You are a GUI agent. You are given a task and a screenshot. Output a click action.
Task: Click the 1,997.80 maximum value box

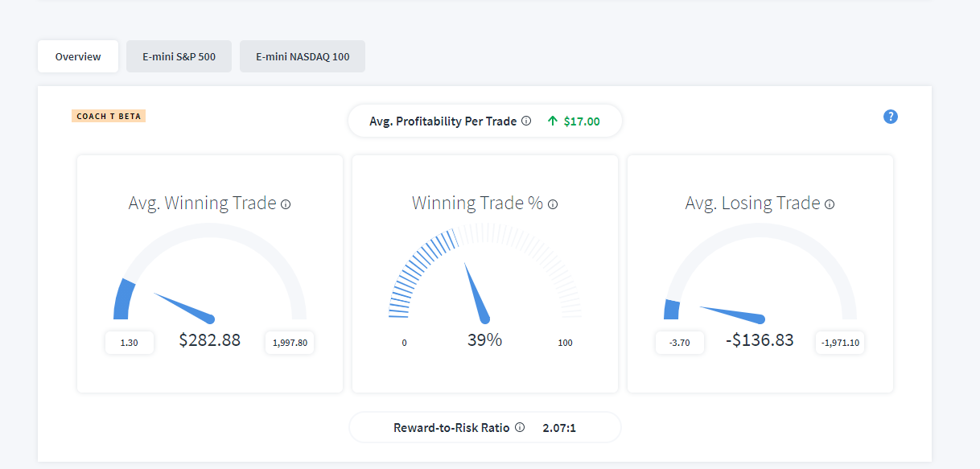(x=290, y=343)
